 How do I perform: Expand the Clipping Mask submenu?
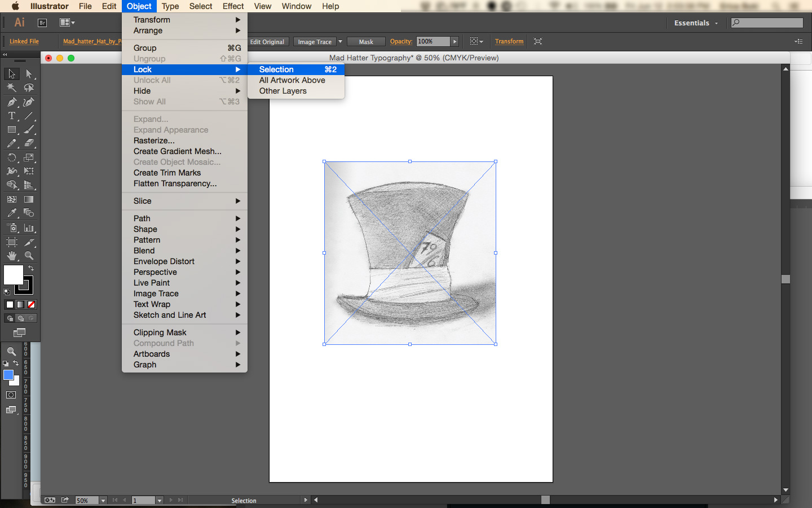[x=184, y=332]
